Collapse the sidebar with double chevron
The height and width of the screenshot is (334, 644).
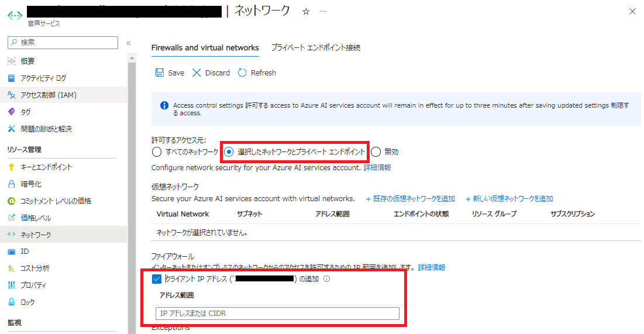coord(128,43)
